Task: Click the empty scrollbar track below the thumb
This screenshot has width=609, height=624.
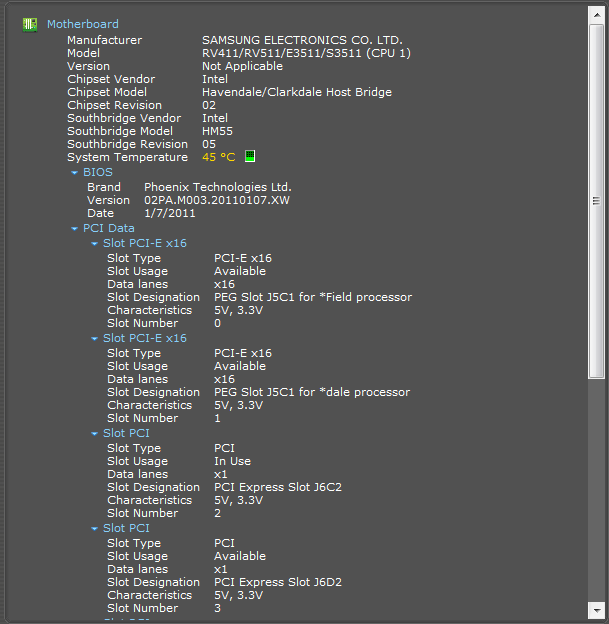Action: (x=597, y=489)
